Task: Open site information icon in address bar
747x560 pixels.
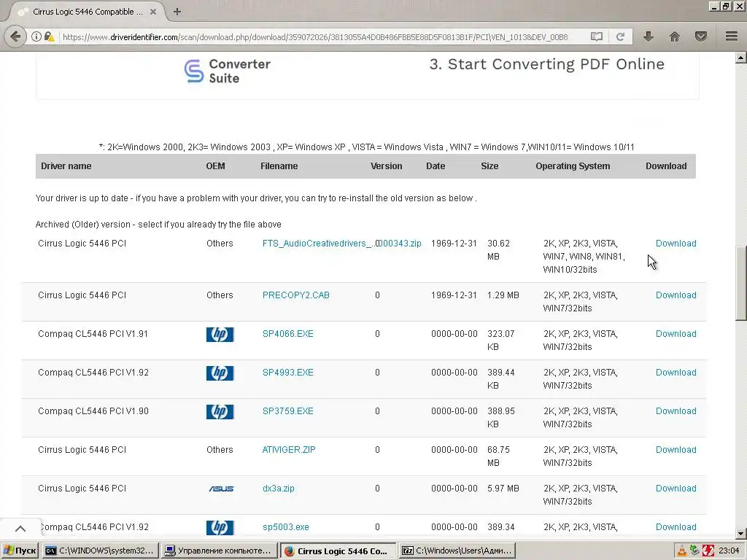Action: click(x=36, y=36)
